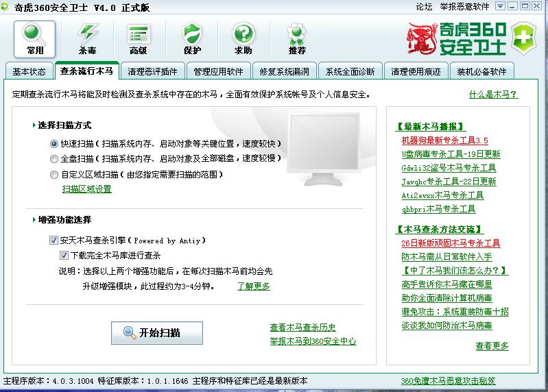Open the 【最新木马播报】 heading link
The image size is (548, 392).
[431, 126]
